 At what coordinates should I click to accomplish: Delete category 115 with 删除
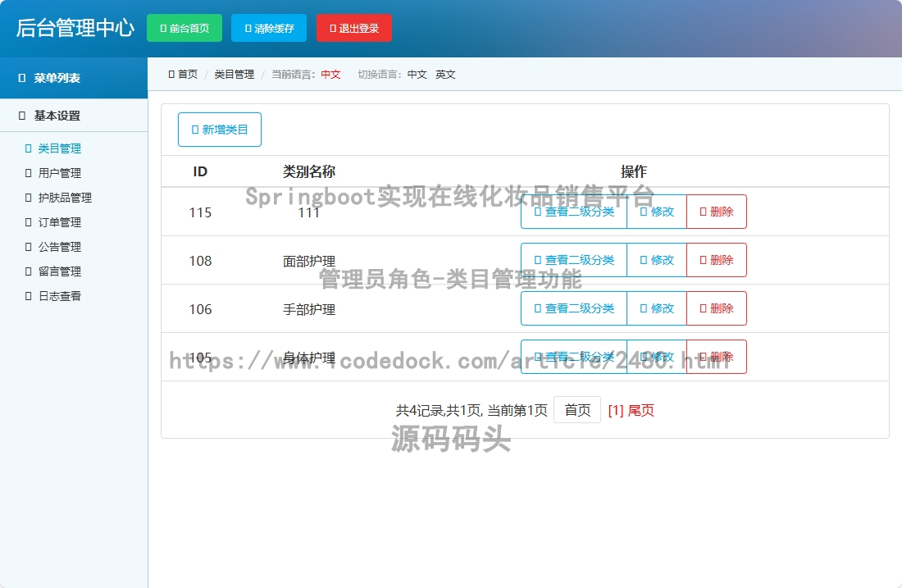tap(717, 212)
